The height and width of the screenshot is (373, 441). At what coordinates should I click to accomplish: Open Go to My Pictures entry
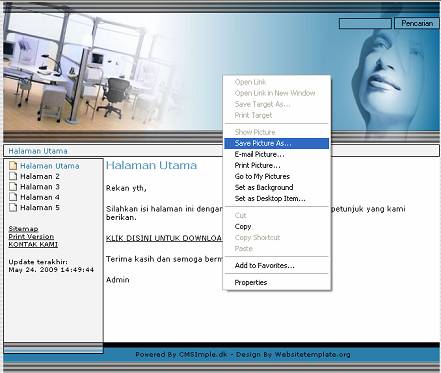point(276,176)
